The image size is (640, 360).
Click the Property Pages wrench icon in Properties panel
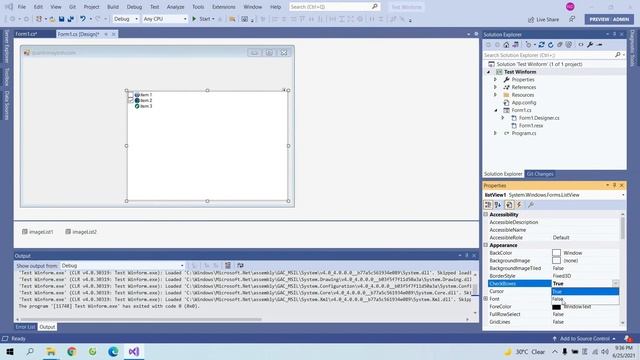[531, 205]
